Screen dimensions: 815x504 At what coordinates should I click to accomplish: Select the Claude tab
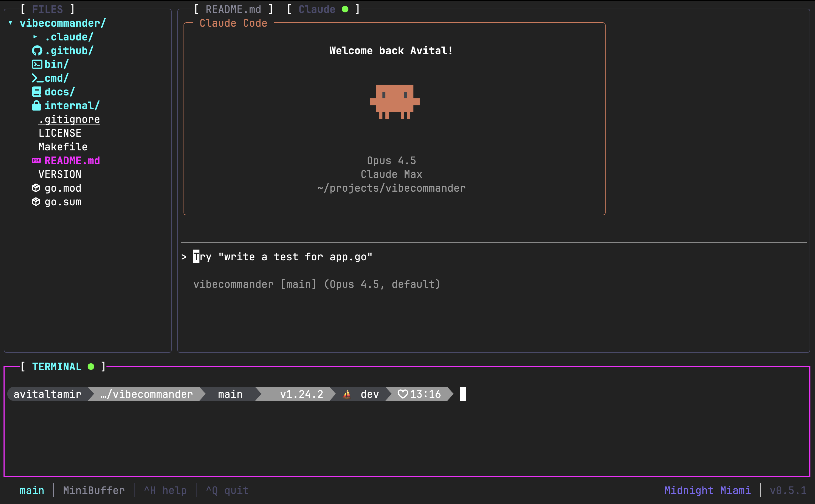pos(317,9)
